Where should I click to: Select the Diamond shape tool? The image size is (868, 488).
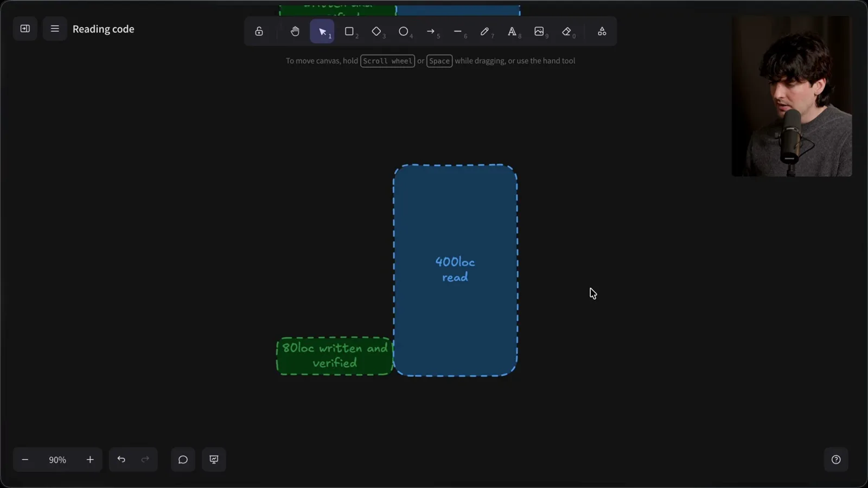[x=376, y=31]
